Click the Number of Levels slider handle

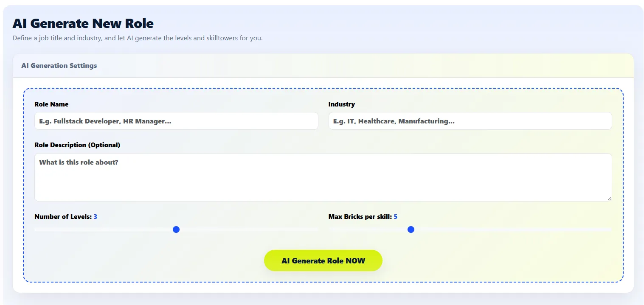click(x=176, y=229)
